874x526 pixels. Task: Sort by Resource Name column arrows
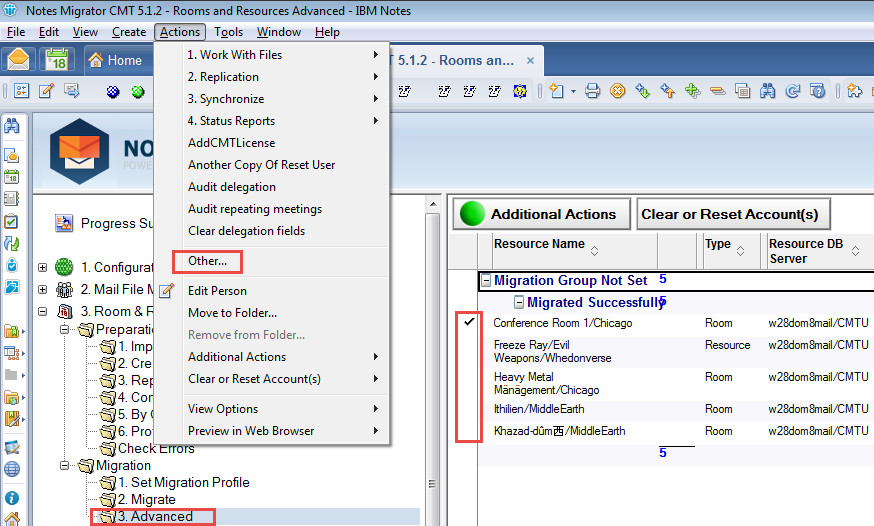point(594,250)
